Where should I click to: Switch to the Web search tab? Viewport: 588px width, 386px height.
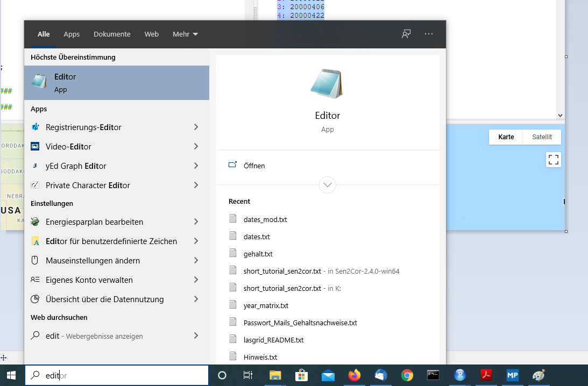click(x=152, y=34)
